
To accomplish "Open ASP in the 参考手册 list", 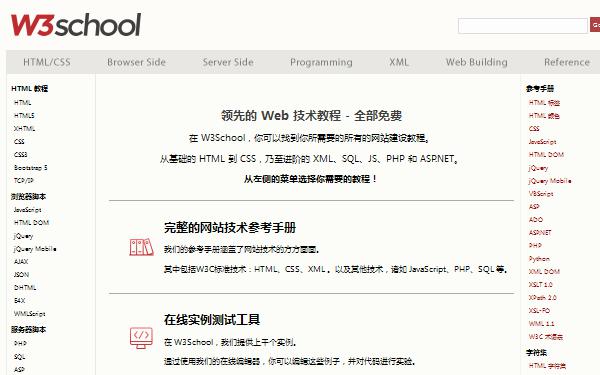I will tap(534, 207).
